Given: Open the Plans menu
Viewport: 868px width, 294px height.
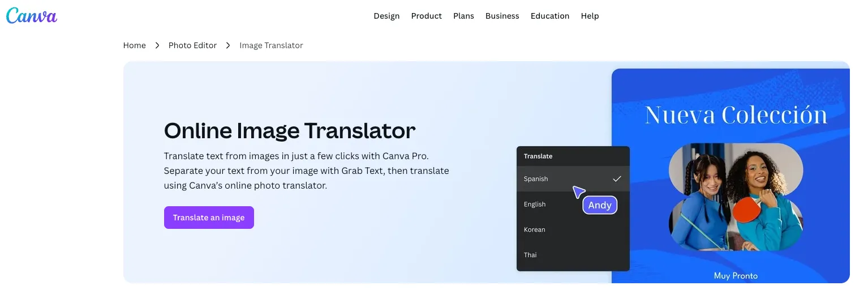Looking at the screenshot, I should (x=463, y=16).
